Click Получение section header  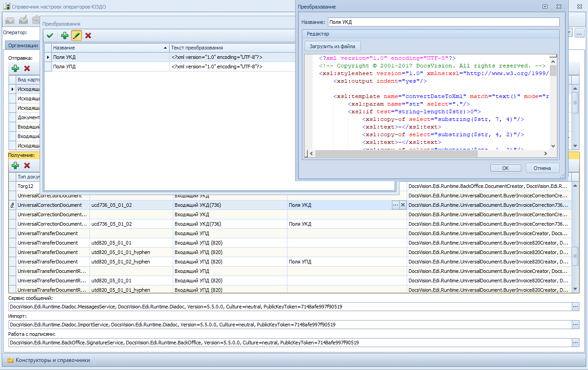(22, 155)
